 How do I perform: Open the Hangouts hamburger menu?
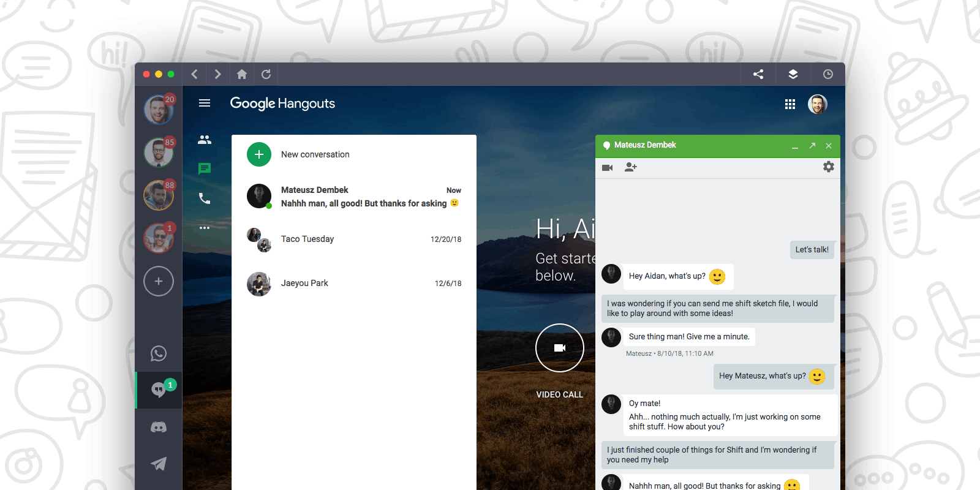pos(205,103)
